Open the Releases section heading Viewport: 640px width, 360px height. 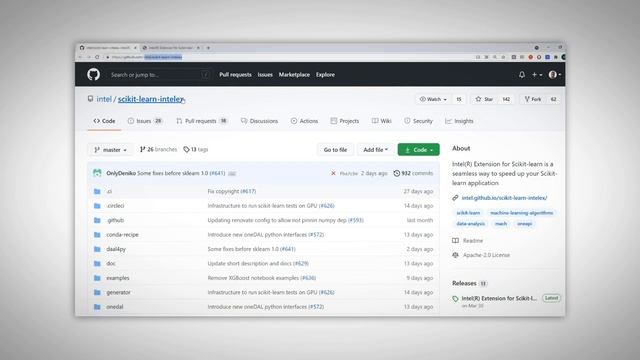point(464,283)
